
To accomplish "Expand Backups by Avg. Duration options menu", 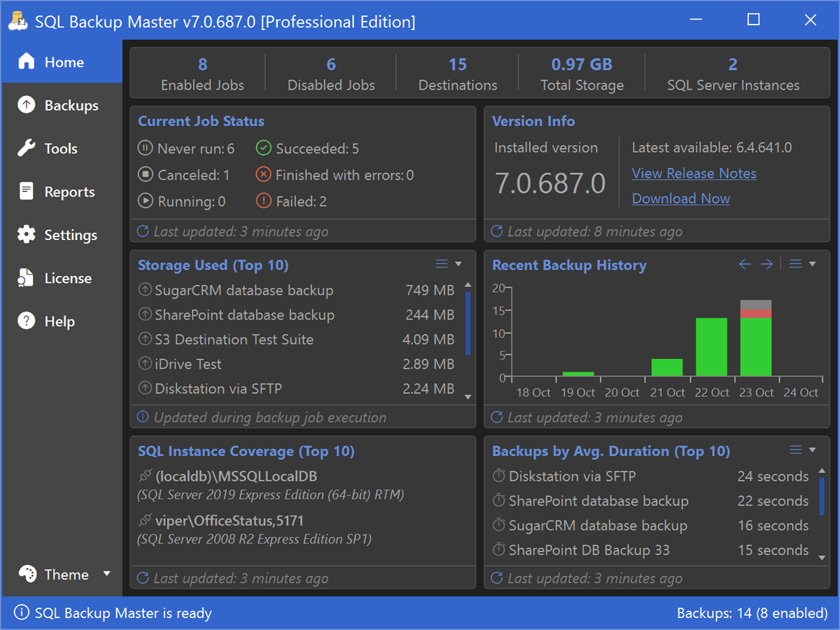I will [802, 450].
